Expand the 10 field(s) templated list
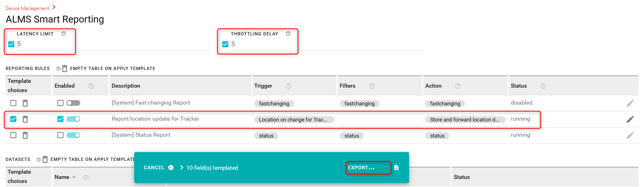Screen dimensions: 644x187 [x=182, y=168]
